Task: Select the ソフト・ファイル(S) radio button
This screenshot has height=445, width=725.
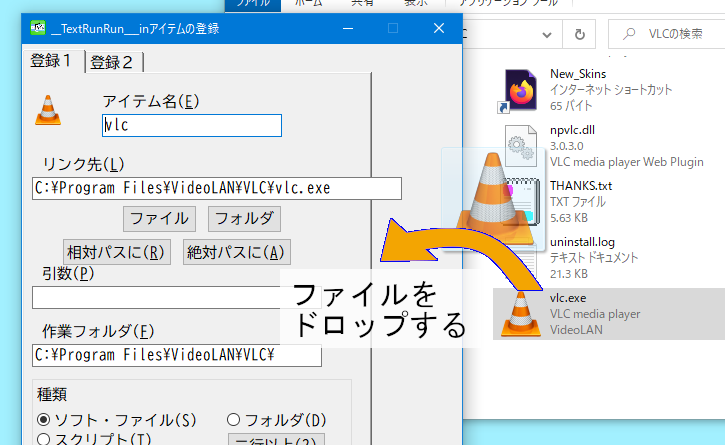Action: click(x=43, y=420)
